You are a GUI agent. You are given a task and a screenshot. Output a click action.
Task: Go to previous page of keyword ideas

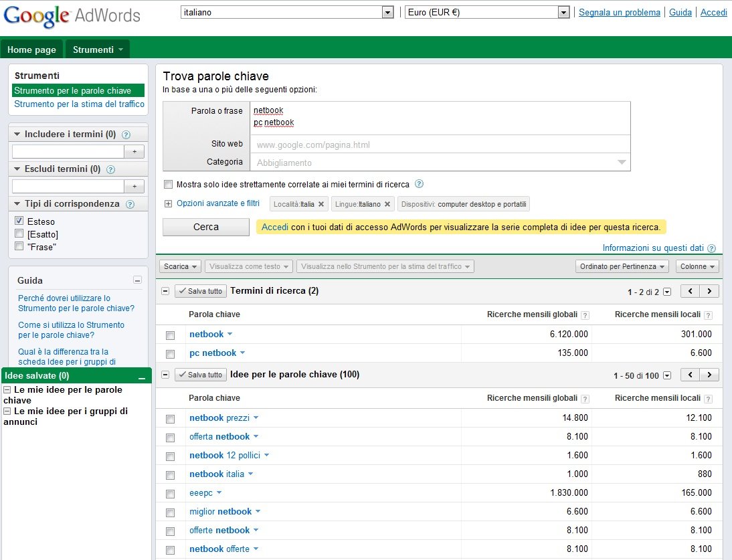[690, 375]
